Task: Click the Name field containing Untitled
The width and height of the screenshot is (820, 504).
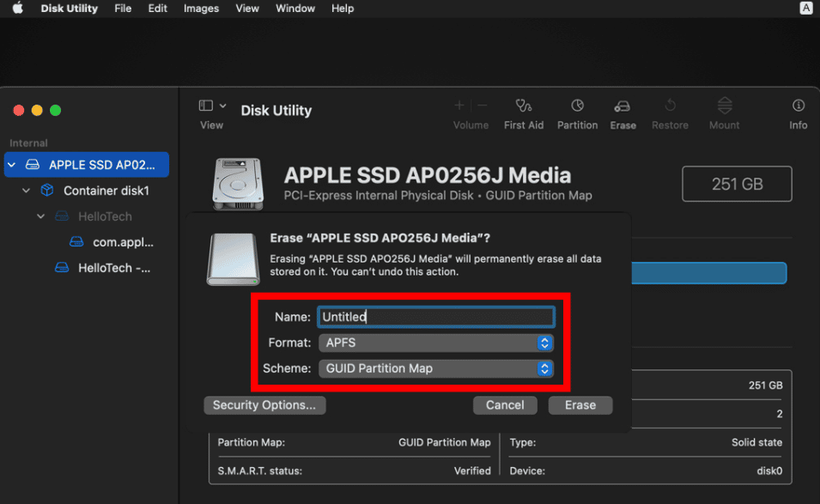Action: point(435,317)
